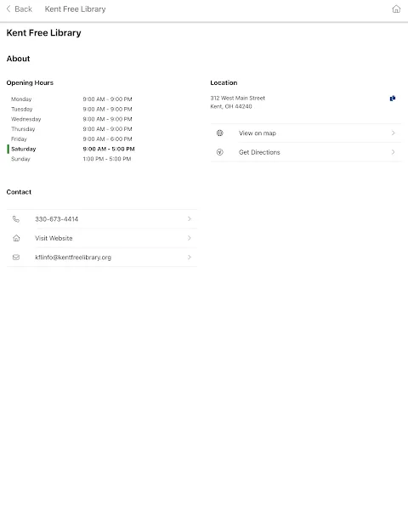Select Get Directions
This screenshot has height=532, width=408.
coord(305,152)
